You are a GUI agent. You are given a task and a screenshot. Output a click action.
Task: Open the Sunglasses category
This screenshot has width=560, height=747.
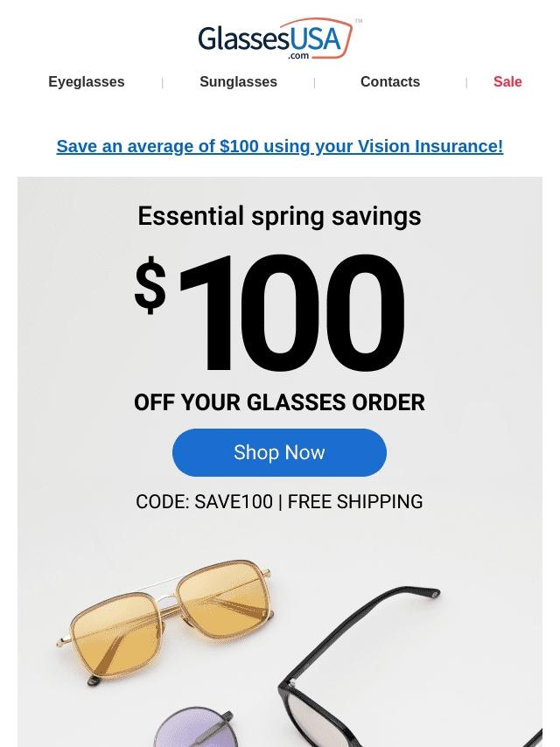click(238, 82)
